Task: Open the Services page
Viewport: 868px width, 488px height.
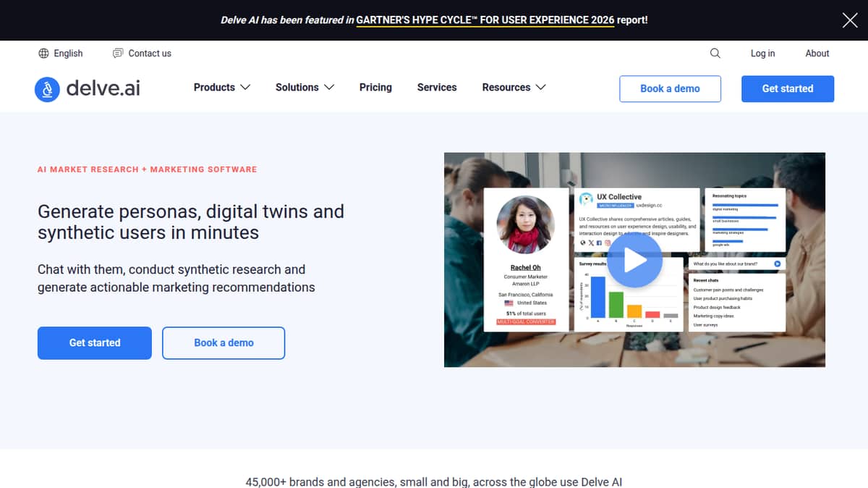Action: (x=437, y=88)
